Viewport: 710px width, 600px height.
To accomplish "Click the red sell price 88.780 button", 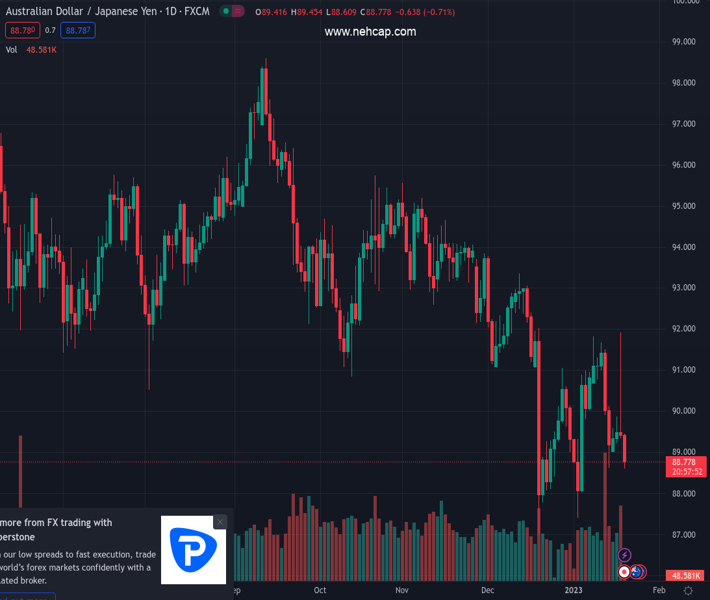I will [21, 31].
